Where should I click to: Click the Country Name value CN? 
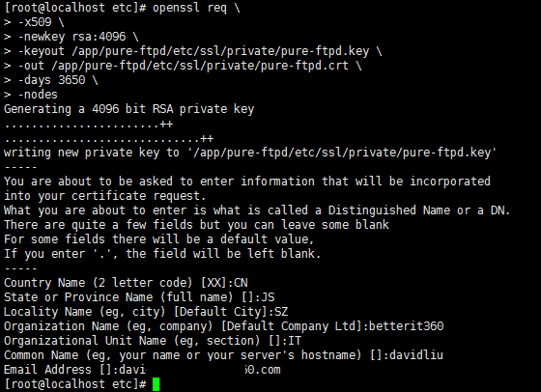[x=241, y=283]
